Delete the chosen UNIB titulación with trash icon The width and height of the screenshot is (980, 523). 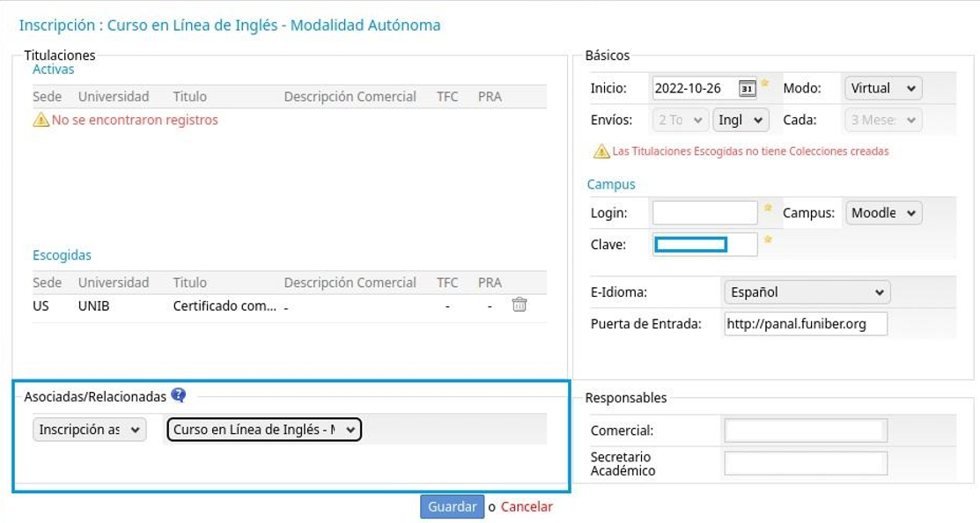519,305
